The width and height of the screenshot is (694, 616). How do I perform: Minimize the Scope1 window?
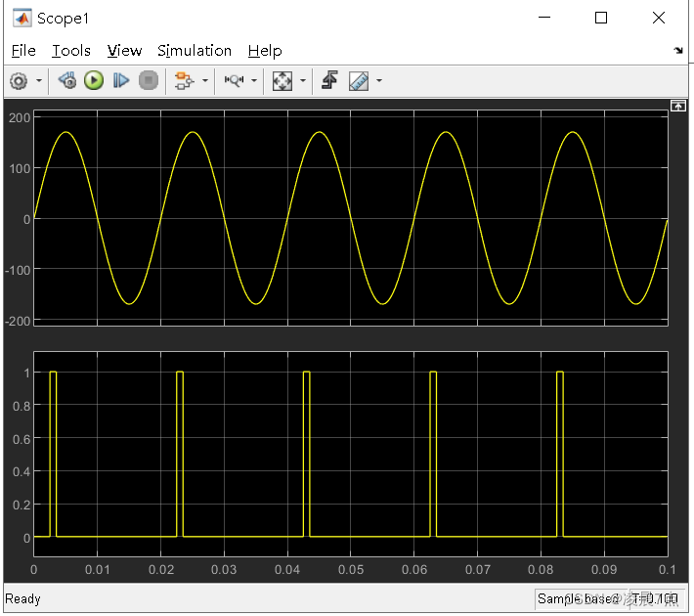[x=544, y=18]
